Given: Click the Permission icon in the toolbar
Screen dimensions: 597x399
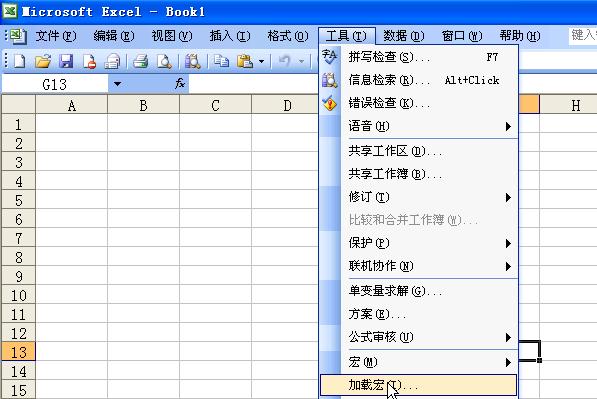Looking at the screenshot, I should [x=90, y=61].
